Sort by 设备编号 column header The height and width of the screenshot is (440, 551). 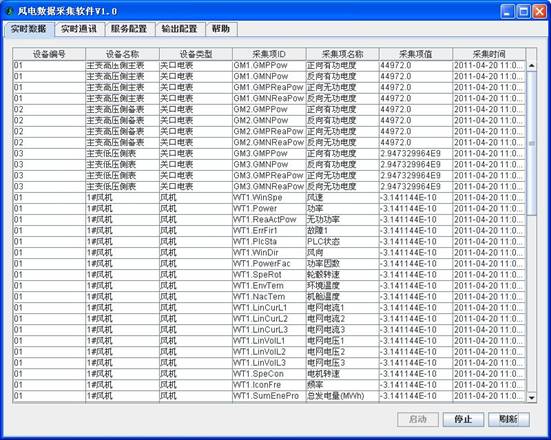coord(49,54)
